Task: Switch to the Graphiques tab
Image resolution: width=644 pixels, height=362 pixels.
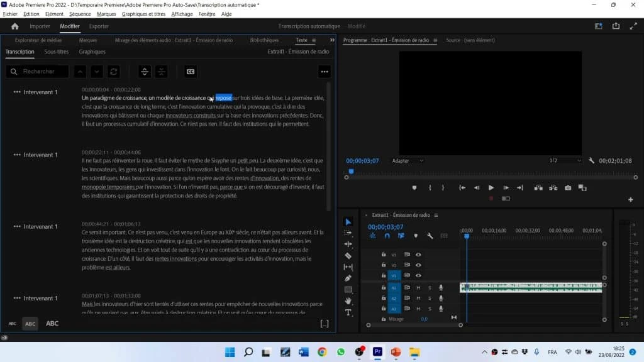Action: [x=92, y=52]
